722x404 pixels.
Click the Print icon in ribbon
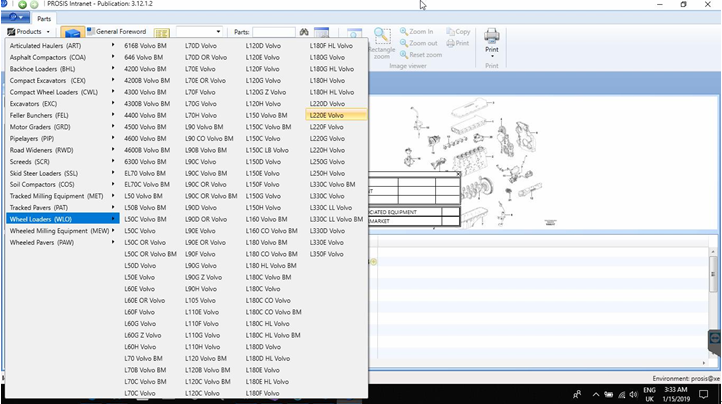pos(492,39)
